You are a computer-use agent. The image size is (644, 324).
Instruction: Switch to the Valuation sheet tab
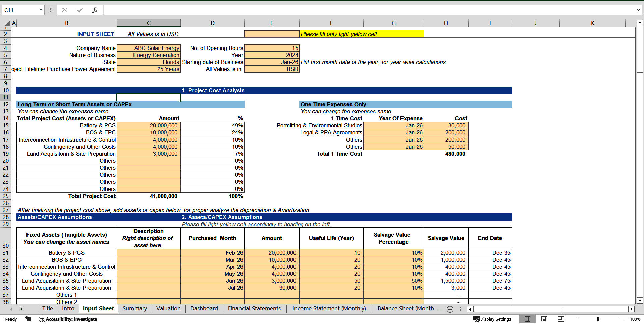click(168, 309)
